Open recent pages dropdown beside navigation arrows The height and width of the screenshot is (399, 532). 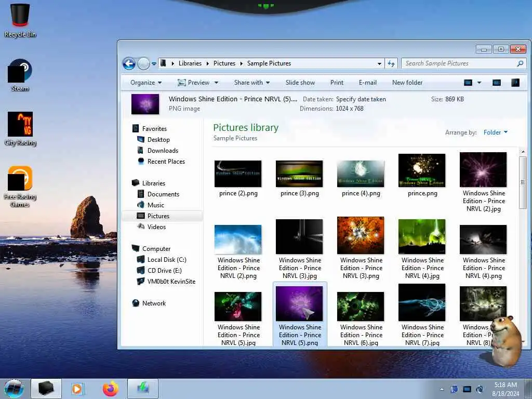coord(154,64)
